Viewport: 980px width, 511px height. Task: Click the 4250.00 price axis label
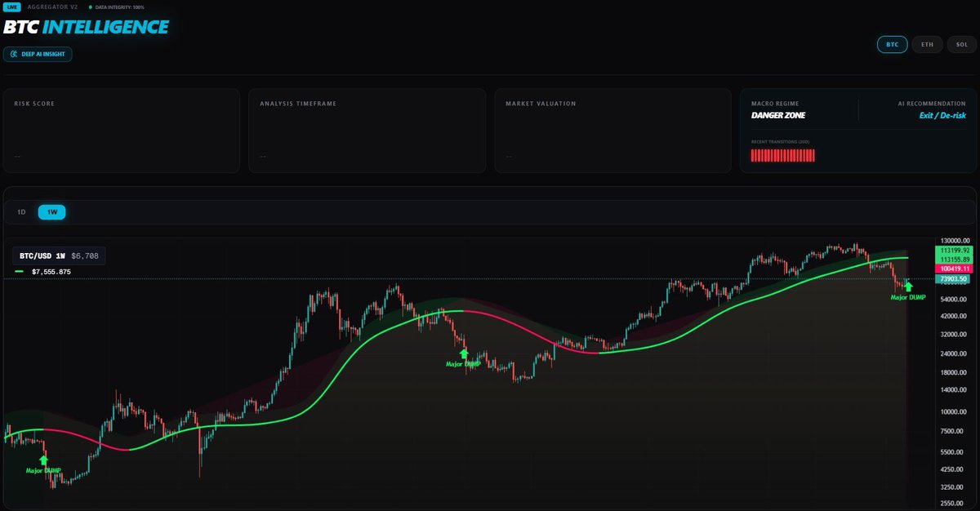pyautogui.click(x=954, y=469)
